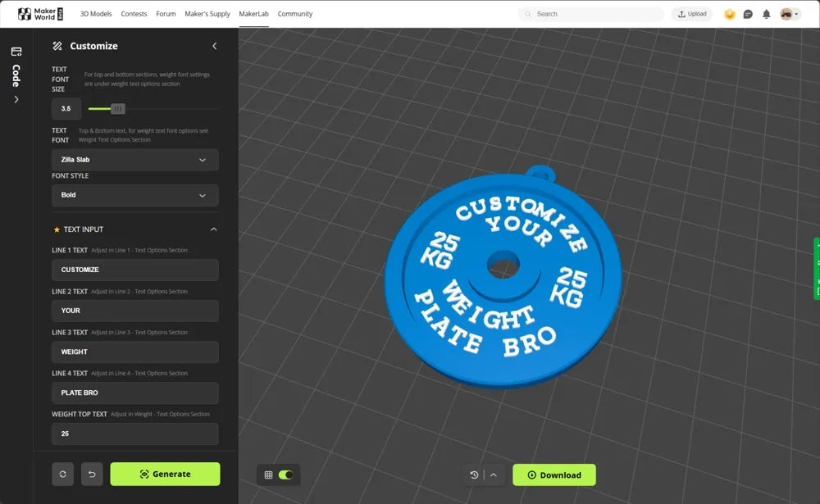Open the user avatar account menu
820x504 pixels.
click(790, 14)
